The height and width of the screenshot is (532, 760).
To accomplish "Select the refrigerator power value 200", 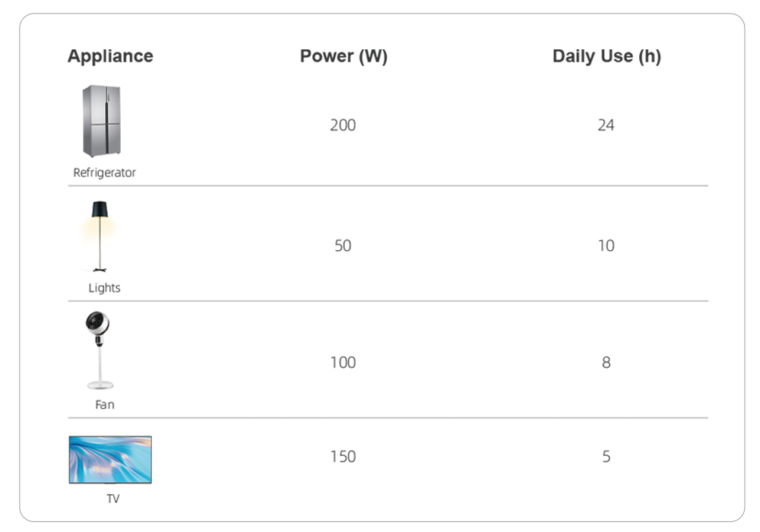I will [x=343, y=125].
